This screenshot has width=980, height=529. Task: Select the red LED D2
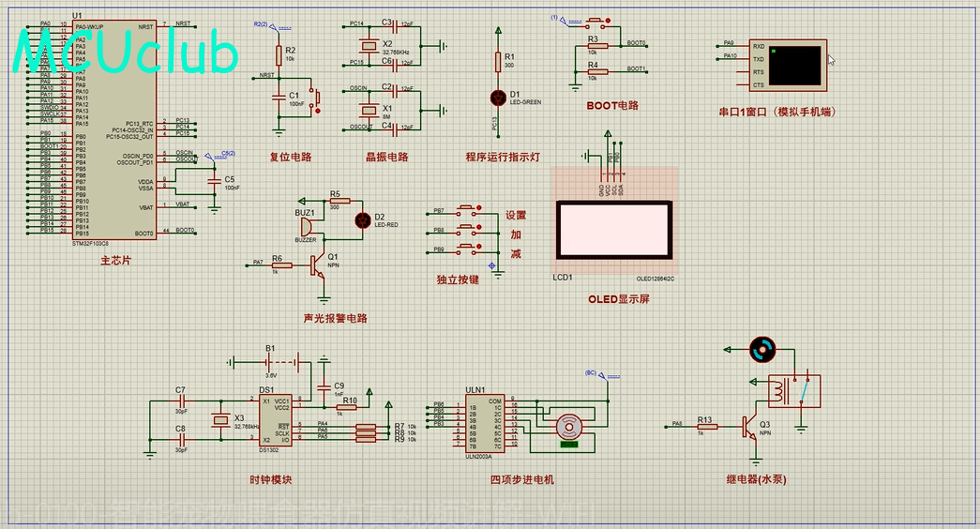(x=363, y=220)
